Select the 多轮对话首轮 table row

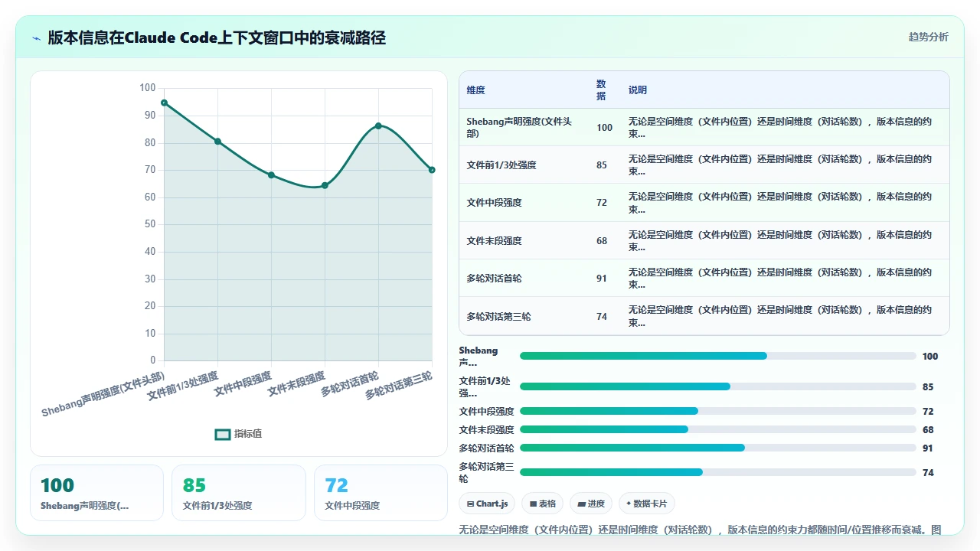[704, 278]
